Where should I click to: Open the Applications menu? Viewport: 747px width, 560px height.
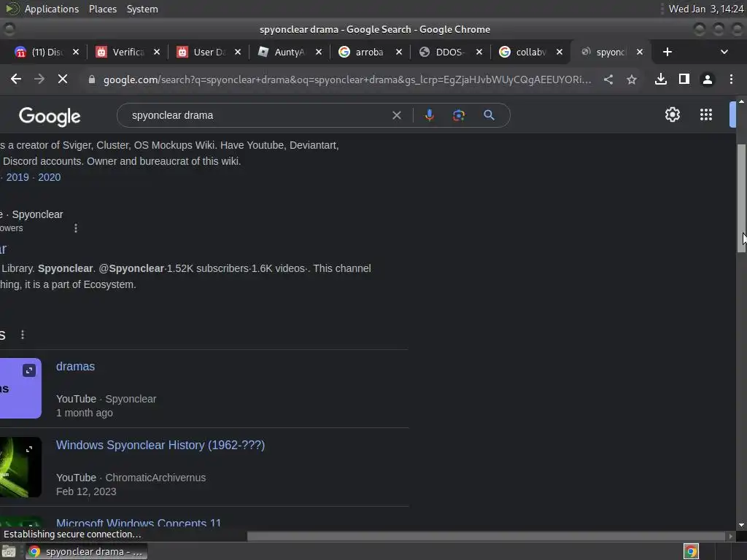pos(52,9)
